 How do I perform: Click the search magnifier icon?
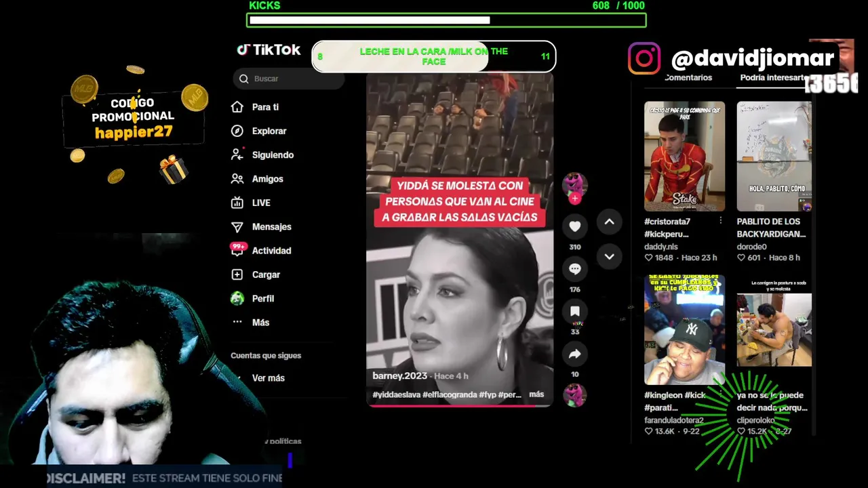244,79
